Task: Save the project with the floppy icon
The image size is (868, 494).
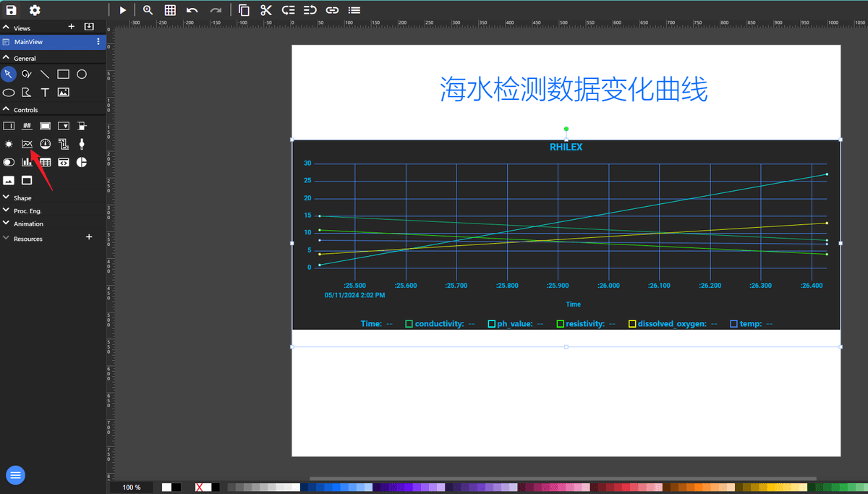Action: pyautogui.click(x=11, y=10)
